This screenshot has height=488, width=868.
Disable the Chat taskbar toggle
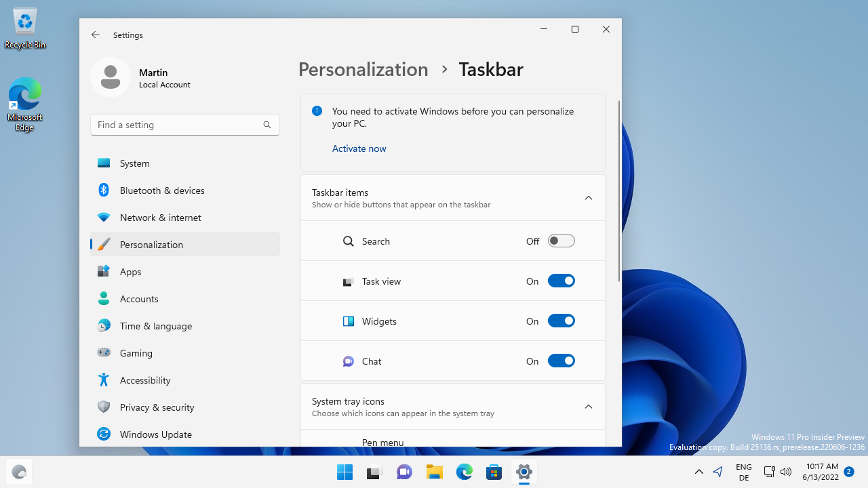(x=561, y=361)
